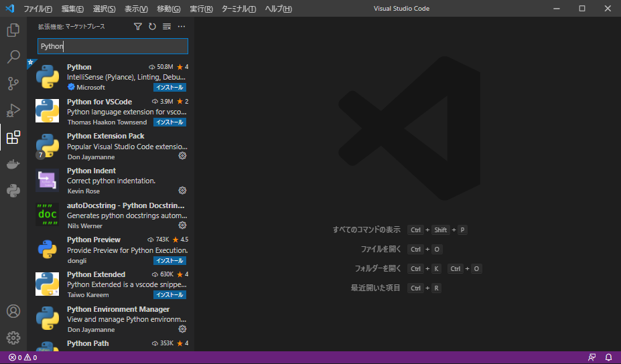Select the Python Environment Manager entry
Image resolution: width=621 pixels, height=364 pixels.
click(111, 319)
